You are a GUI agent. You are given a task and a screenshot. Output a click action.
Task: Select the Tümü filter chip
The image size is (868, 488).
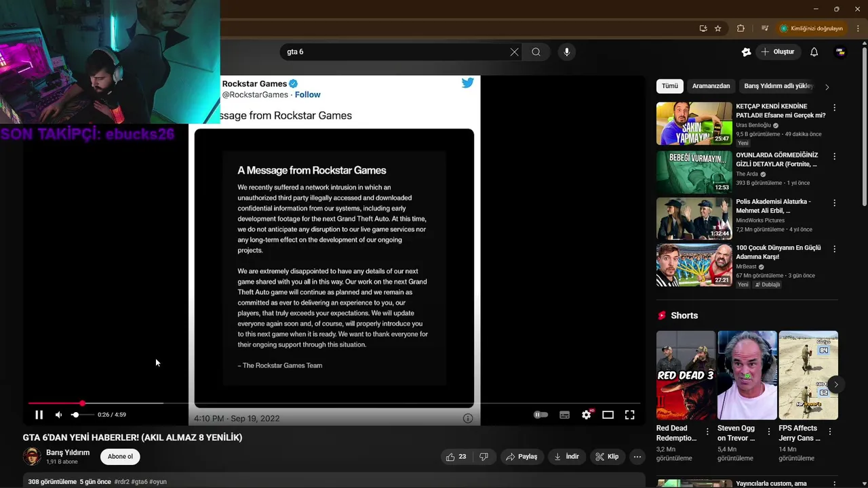pos(670,86)
